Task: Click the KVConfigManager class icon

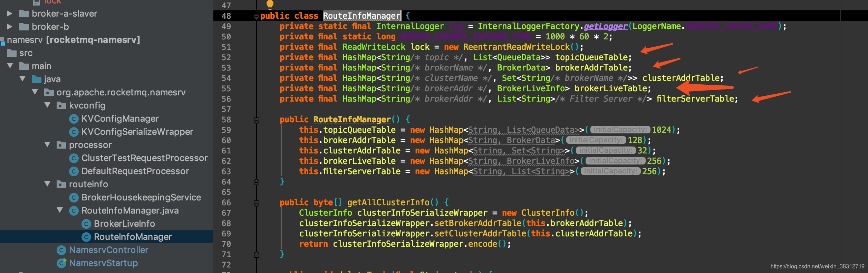Action: pyautogui.click(x=74, y=119)
